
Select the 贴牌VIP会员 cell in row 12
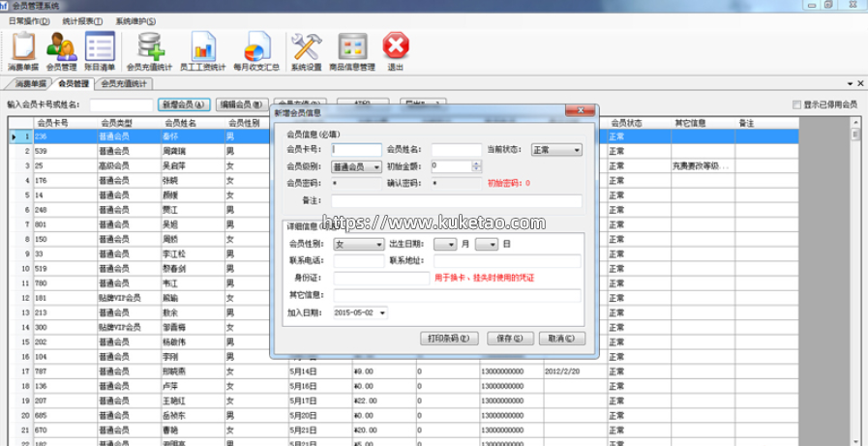click(129, 298)
